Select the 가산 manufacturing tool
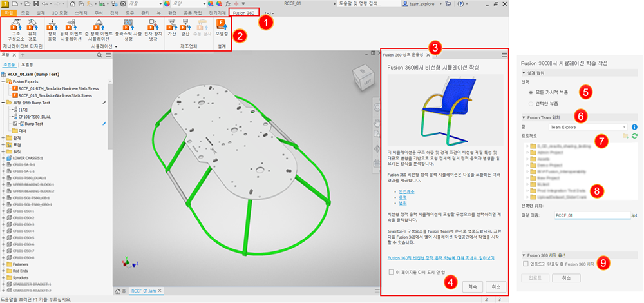 tap(171, 29)
